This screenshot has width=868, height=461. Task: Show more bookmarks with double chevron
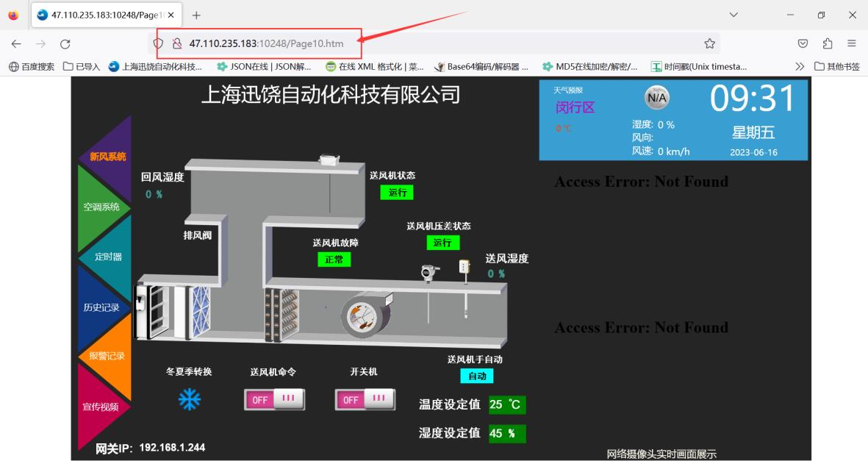800,66
